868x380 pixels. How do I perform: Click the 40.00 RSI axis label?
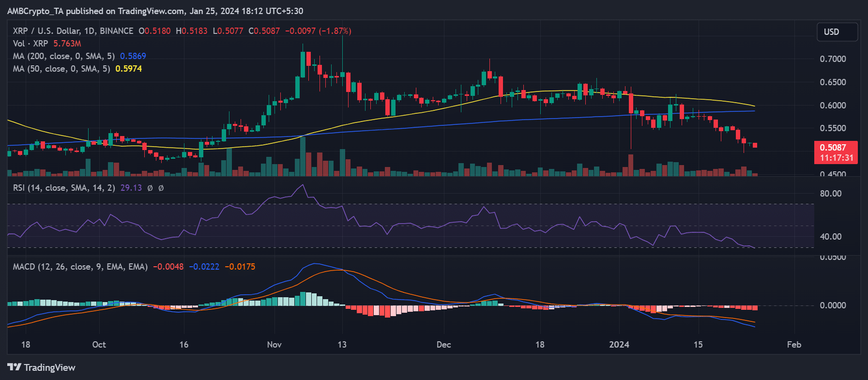pyautogui.click(x=831, y=237)
